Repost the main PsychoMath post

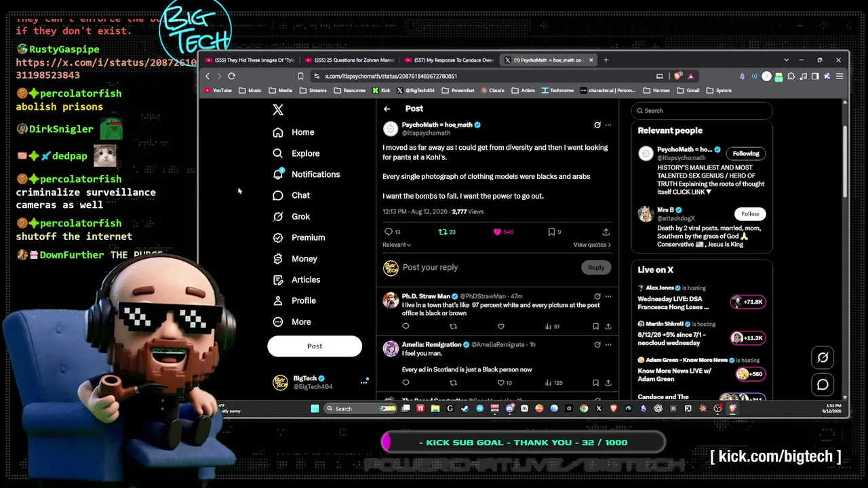click(443, 232)
